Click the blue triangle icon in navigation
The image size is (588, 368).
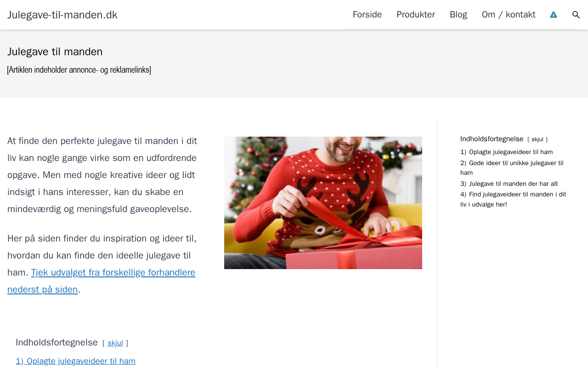click(x=554, y=15)
